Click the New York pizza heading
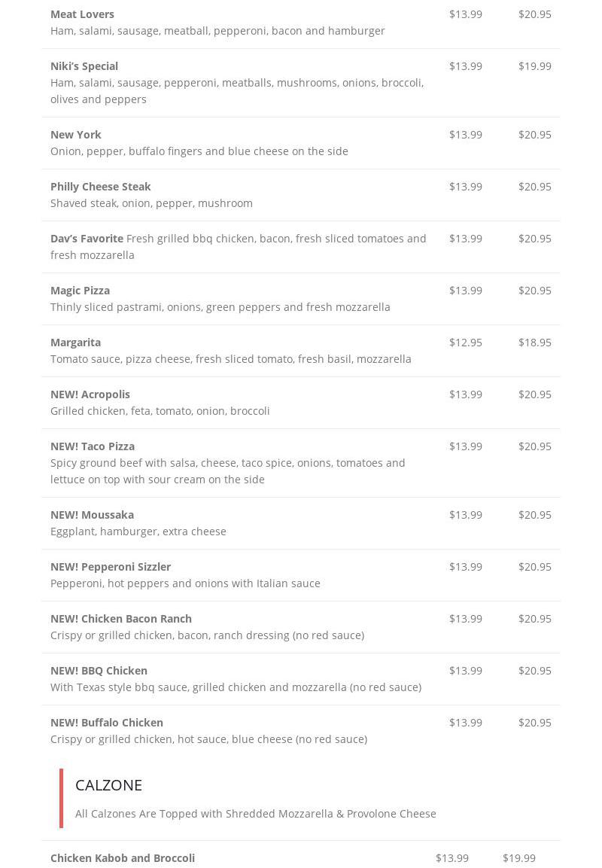Image resolution: width=602 pixels, height=868 pixels. point(76,135)
